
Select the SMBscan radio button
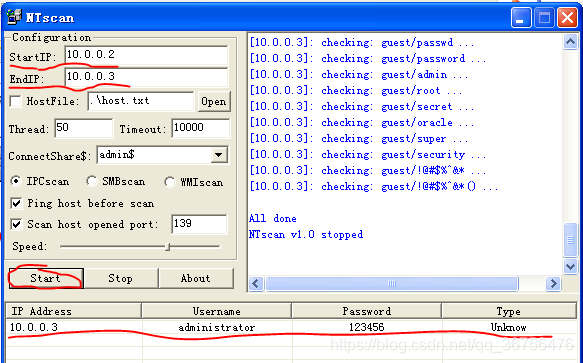91,182
